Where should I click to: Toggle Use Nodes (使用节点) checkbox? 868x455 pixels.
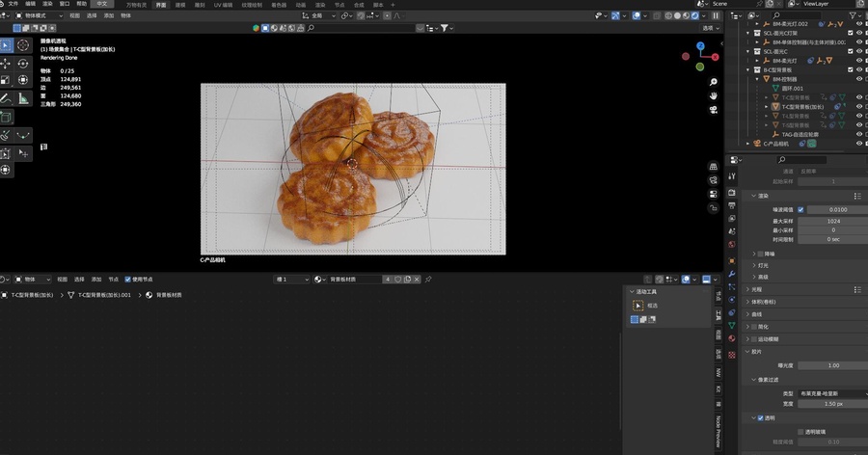click(x=128, y=280)
